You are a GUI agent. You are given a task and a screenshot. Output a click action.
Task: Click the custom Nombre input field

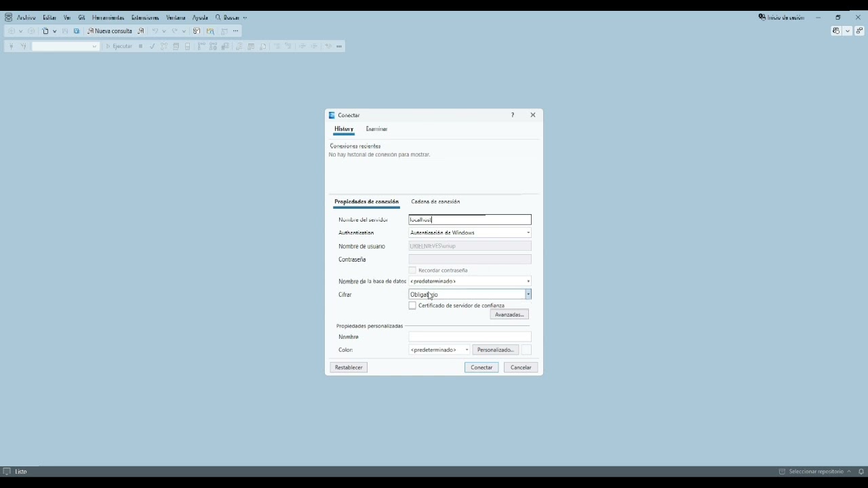click(x=470, y=337)
